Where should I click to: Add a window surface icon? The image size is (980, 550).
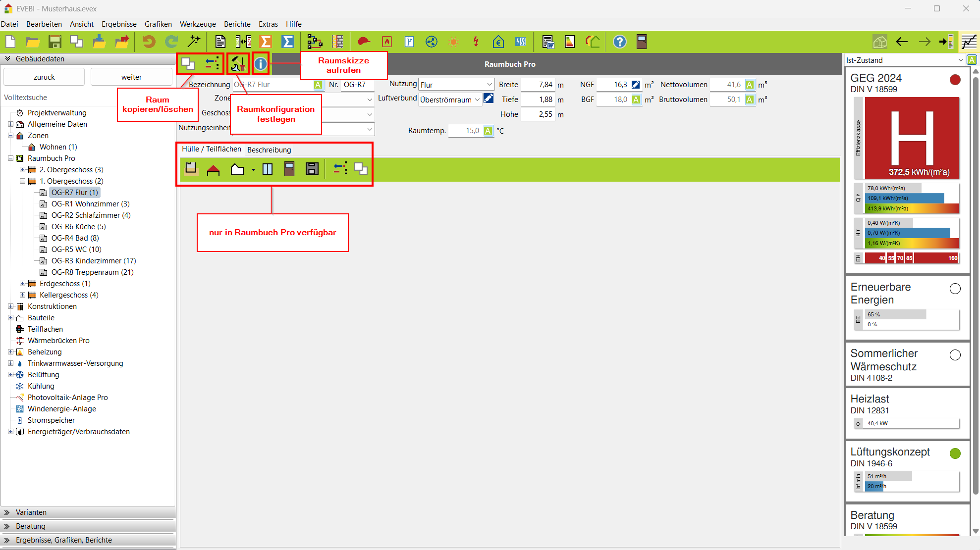(268, 169)
